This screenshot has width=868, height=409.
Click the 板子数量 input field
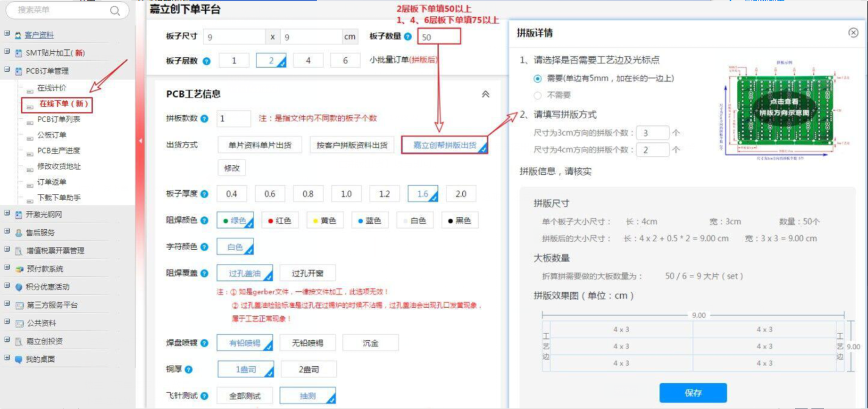(x=439, y=37)
